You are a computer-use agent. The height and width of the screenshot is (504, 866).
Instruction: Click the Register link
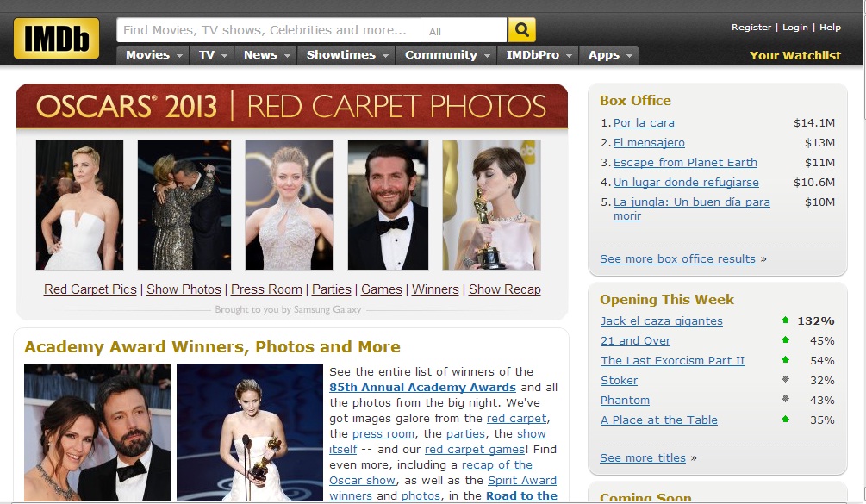(x=751, y=28)
